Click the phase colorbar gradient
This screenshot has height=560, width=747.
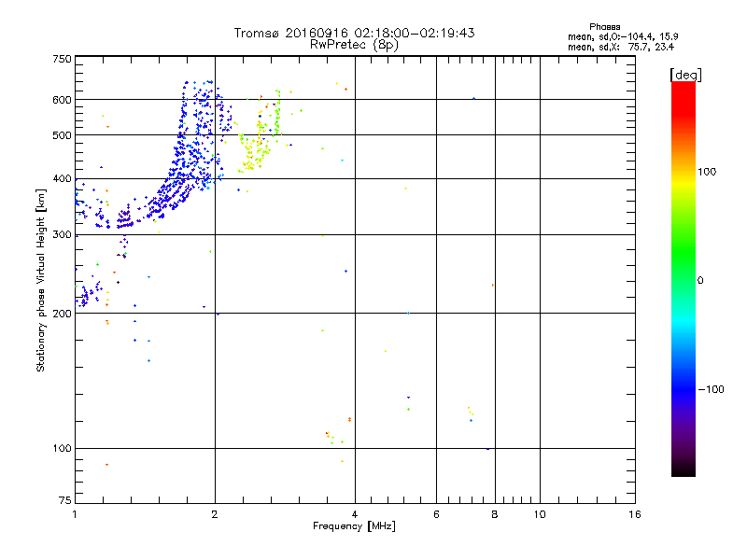[x=684, y=278]
